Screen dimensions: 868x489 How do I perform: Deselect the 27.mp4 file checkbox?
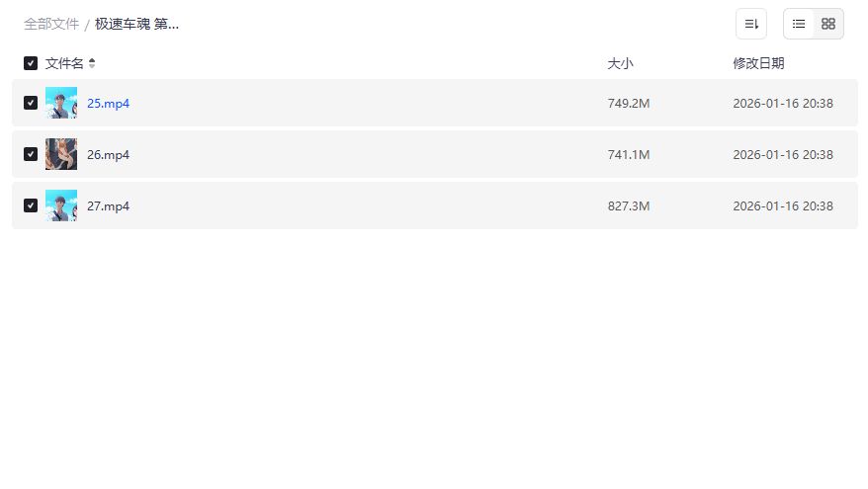tap(31, 205)
